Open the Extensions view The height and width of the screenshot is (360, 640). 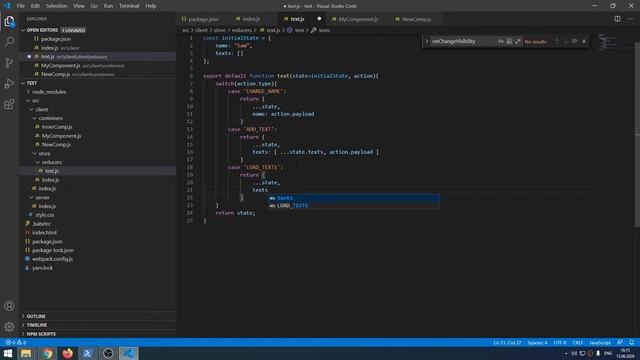[x=9, y=104]
